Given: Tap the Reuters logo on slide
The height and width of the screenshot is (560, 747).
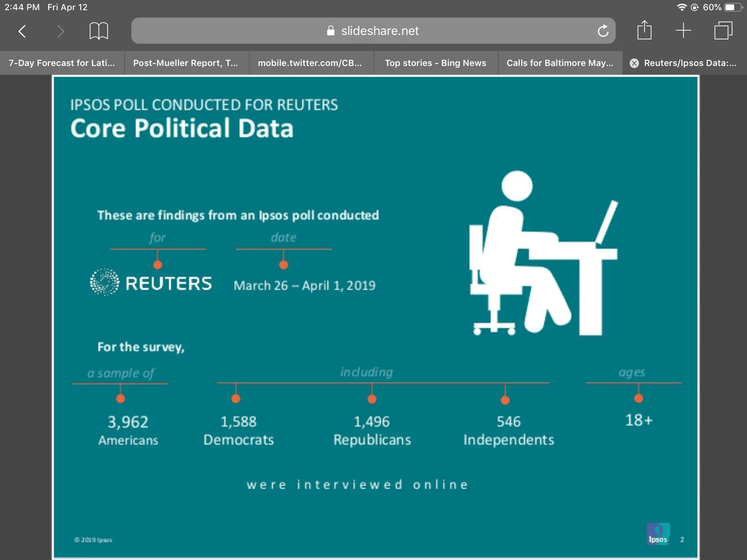Looking at the screenshot, I should pos(151,283).
